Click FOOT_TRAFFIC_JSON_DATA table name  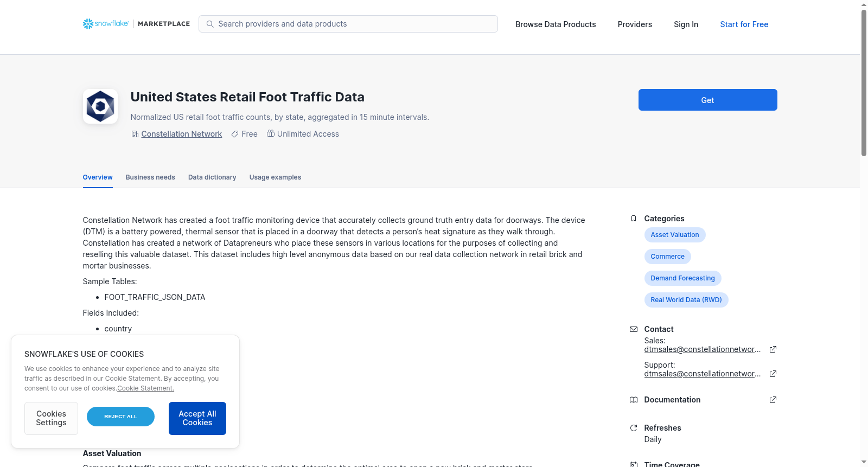(155, 297)
